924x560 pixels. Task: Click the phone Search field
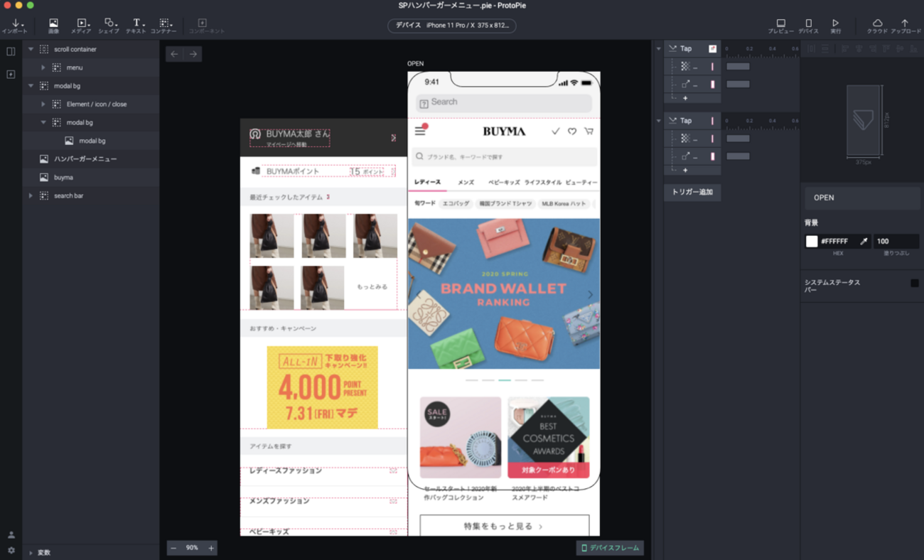click(x=504, y=102)
